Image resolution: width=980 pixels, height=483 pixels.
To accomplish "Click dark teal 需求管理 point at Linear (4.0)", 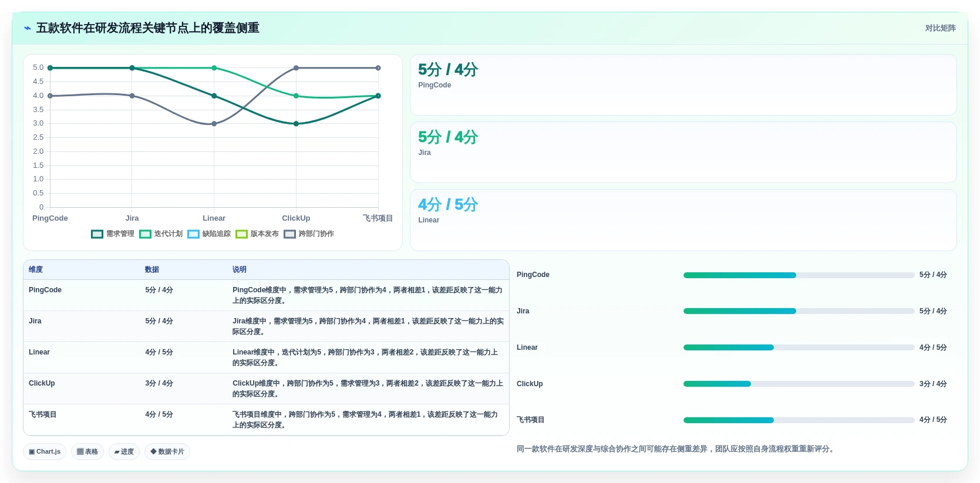I will click(214, 96).
